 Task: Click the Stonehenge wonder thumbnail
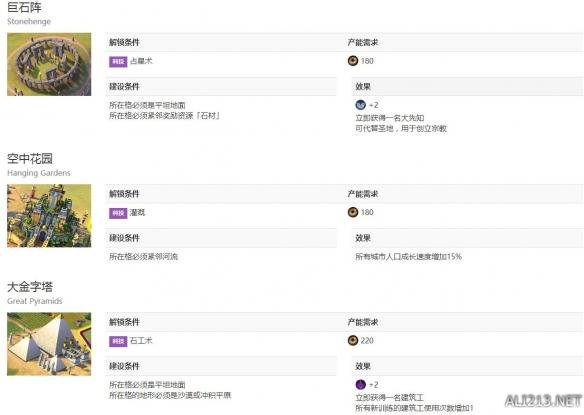click(49, 64)
